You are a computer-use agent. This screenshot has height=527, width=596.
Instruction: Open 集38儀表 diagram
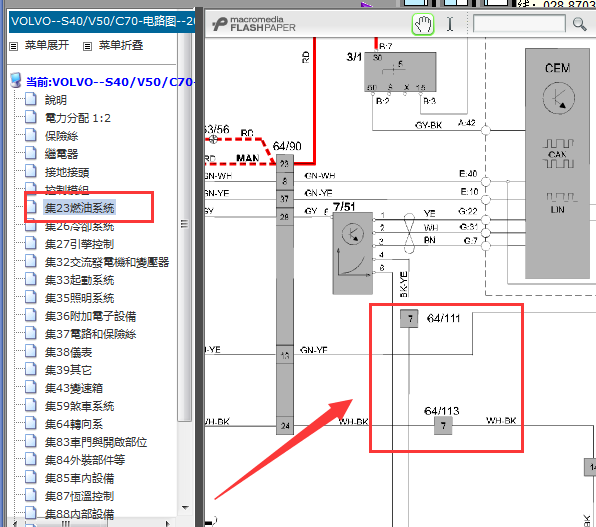pos(68,352)
